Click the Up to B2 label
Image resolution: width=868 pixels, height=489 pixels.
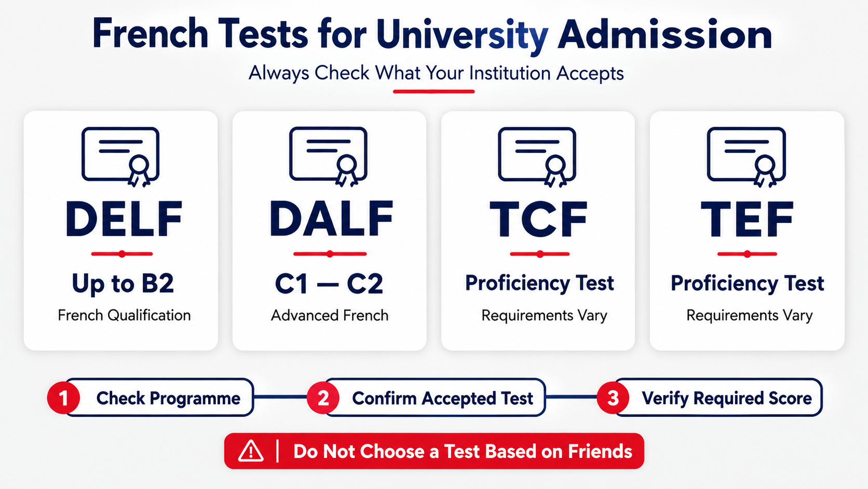click(x=123, y=284)
